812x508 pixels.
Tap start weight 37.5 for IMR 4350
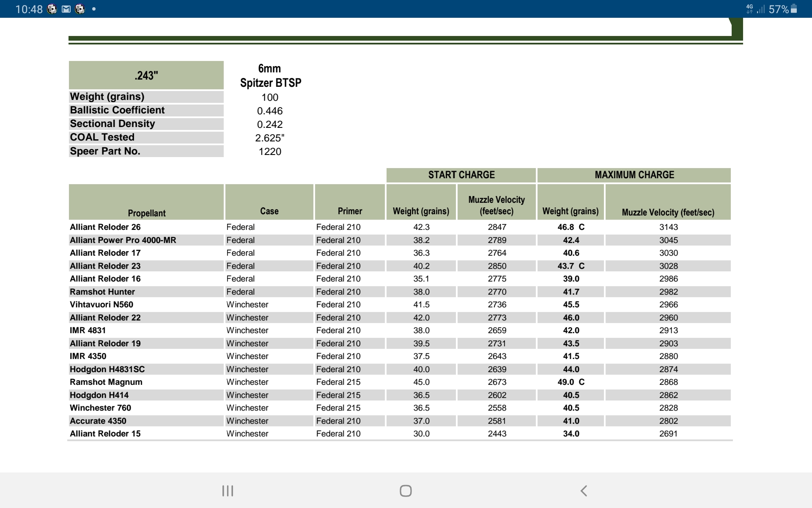tap(421, 356)
